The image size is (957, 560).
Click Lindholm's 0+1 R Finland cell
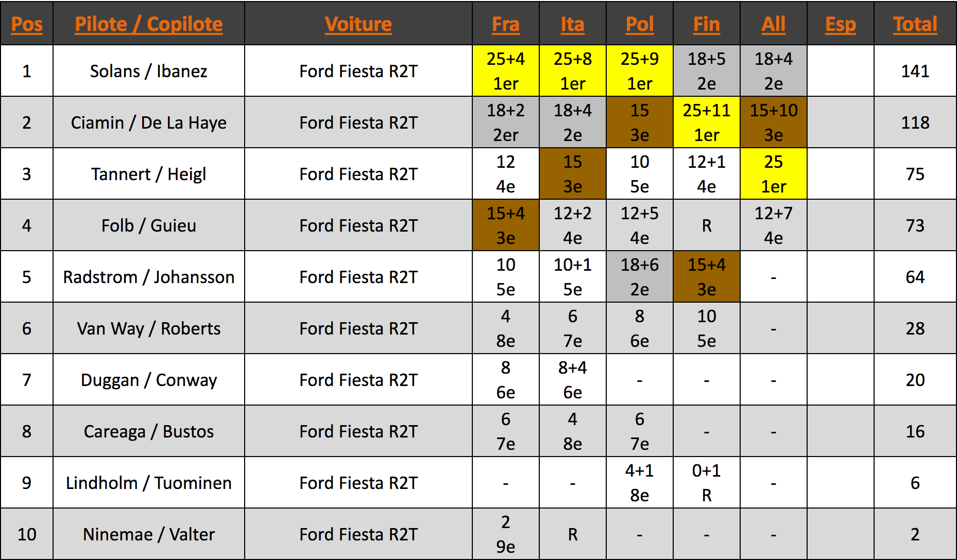707,483
